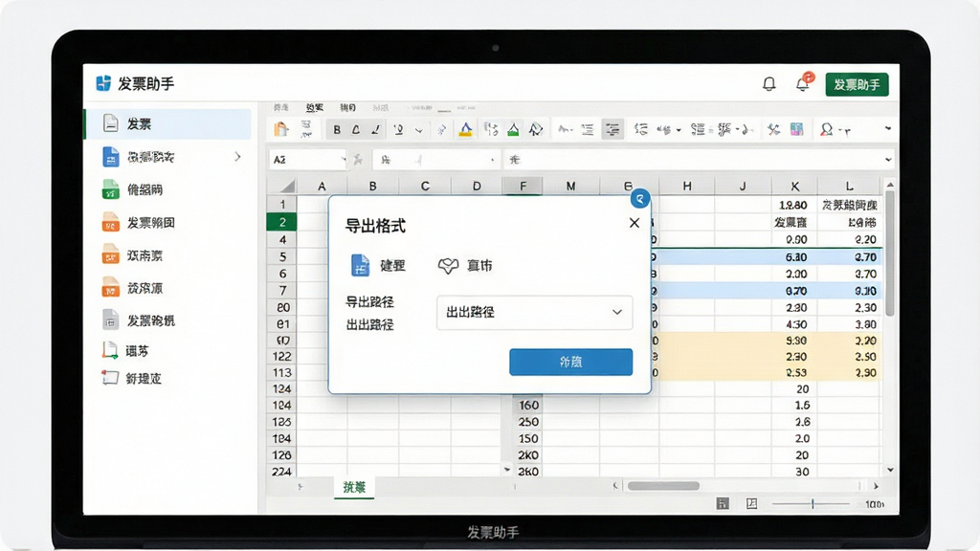This screenshot has height=551, width=980.
Task: Pick the yellow-underlined fill color tool
Action: point(466,129)
